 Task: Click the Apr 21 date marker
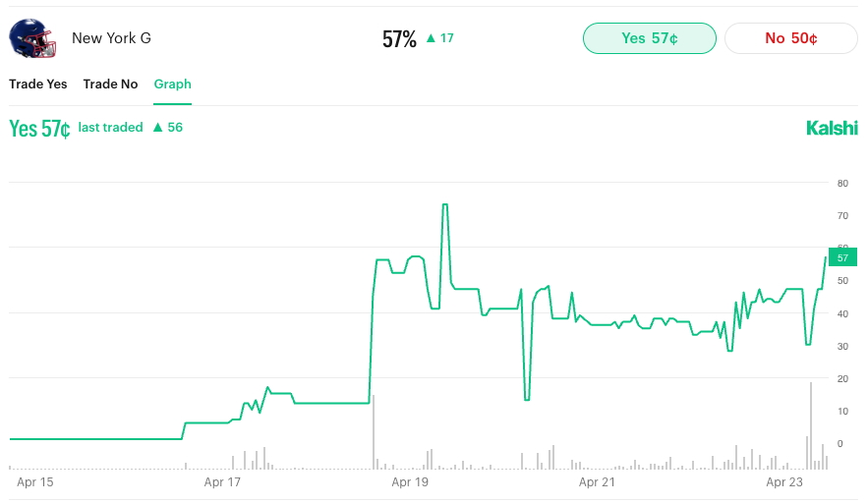[x=597, y=482]
